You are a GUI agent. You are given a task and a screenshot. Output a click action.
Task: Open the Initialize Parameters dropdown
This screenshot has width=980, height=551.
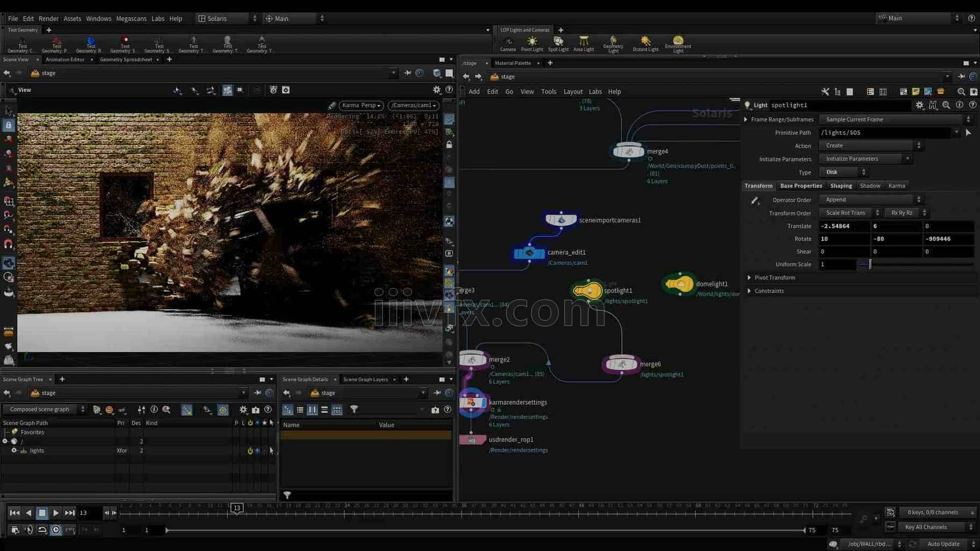[865, 159]
